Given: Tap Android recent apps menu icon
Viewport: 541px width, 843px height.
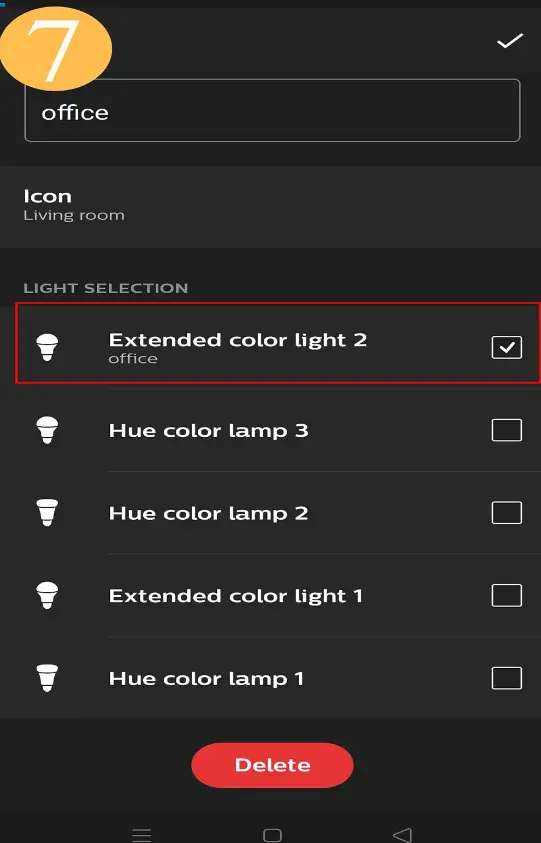Looking at the screenshot, I should [x=141, y=835].
